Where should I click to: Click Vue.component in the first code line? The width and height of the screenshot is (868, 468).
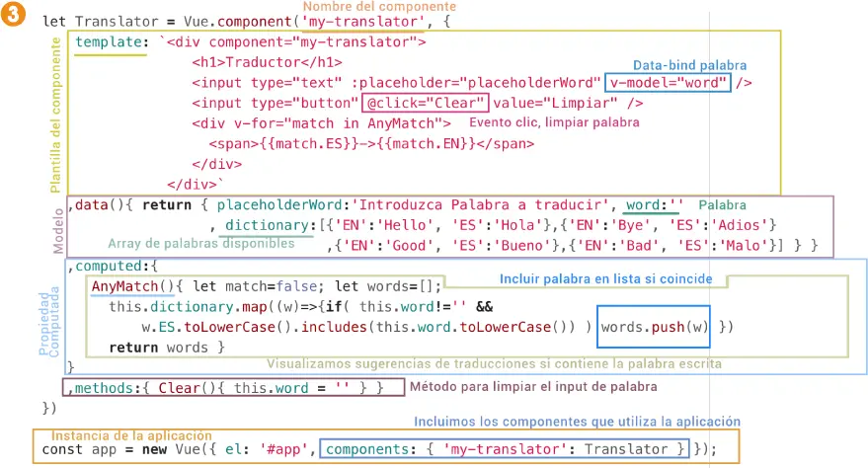[x=237, y=22]
